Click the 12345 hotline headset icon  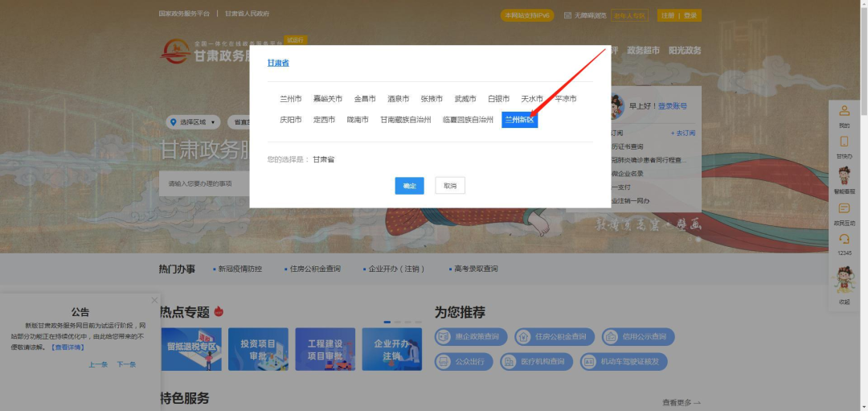[844, 239]
